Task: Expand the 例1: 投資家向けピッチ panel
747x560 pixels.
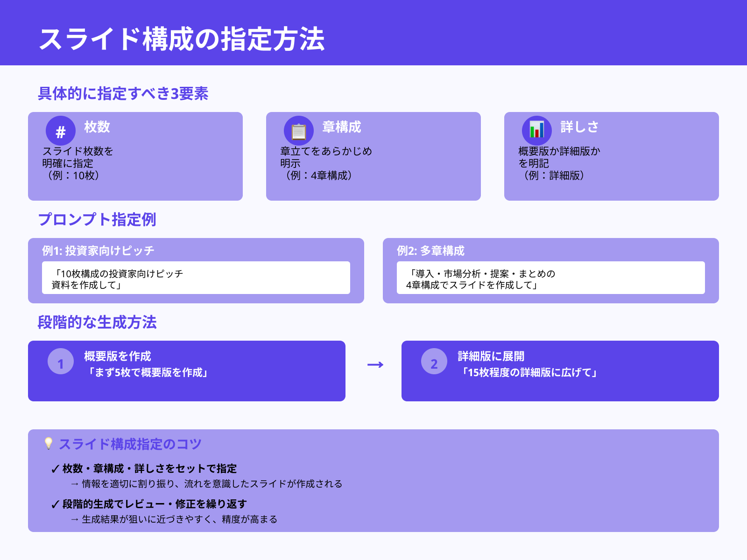Action: click(196, 270)
